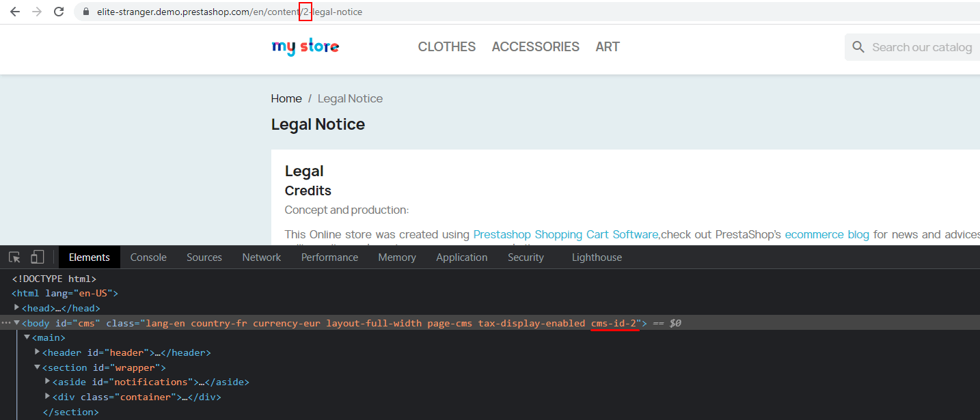Click the padlock site info icon

(x=86, y=12)
